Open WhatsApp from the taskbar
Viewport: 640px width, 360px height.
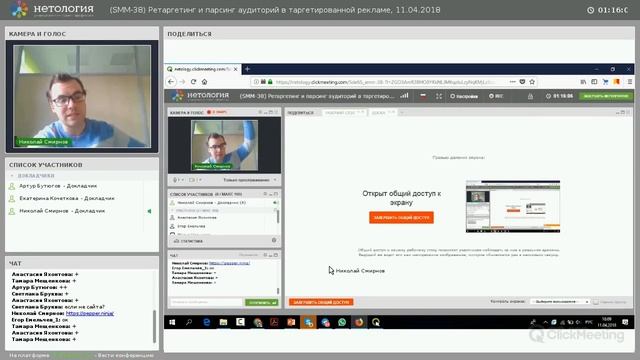(342, 322)
